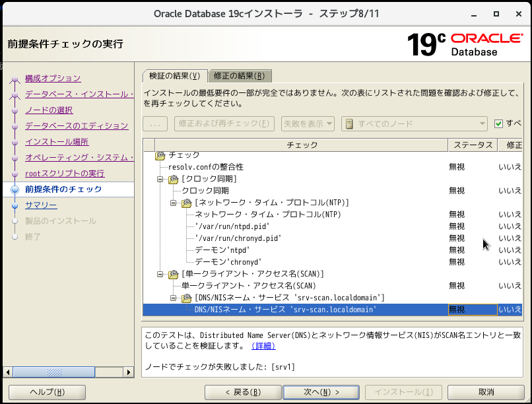Select DNS/NISネーム・サービス 'srv-scan.localdomain' highlighted row
The width and height of the screenshot is (532, 404).
[x=333, y=310]
